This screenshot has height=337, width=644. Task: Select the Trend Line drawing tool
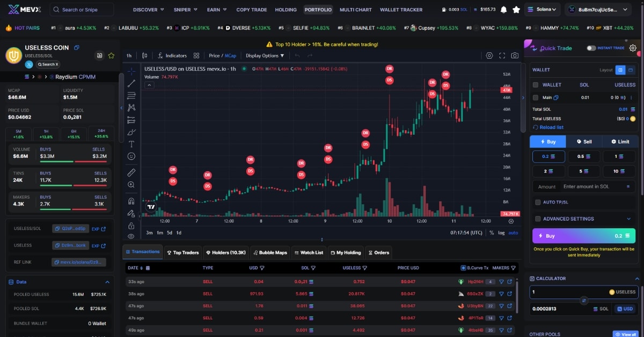(131, 83)
